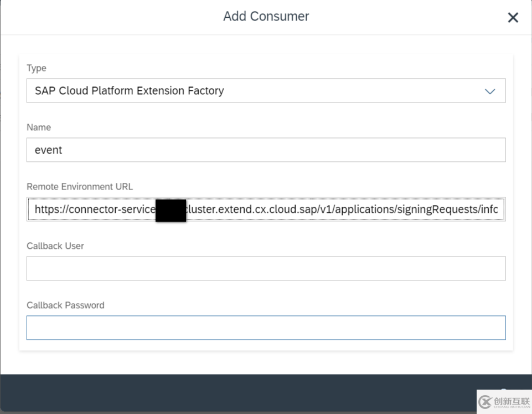Click the black redacted box in the URL
Image resolution: width=532 pixels, height=414 pixels.
(171, 210)
